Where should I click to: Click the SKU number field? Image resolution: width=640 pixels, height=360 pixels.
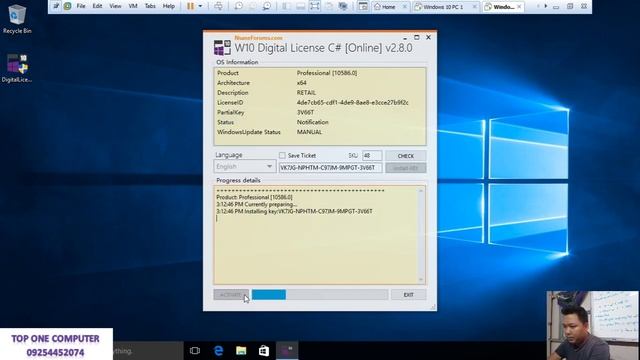coord(372,156)
